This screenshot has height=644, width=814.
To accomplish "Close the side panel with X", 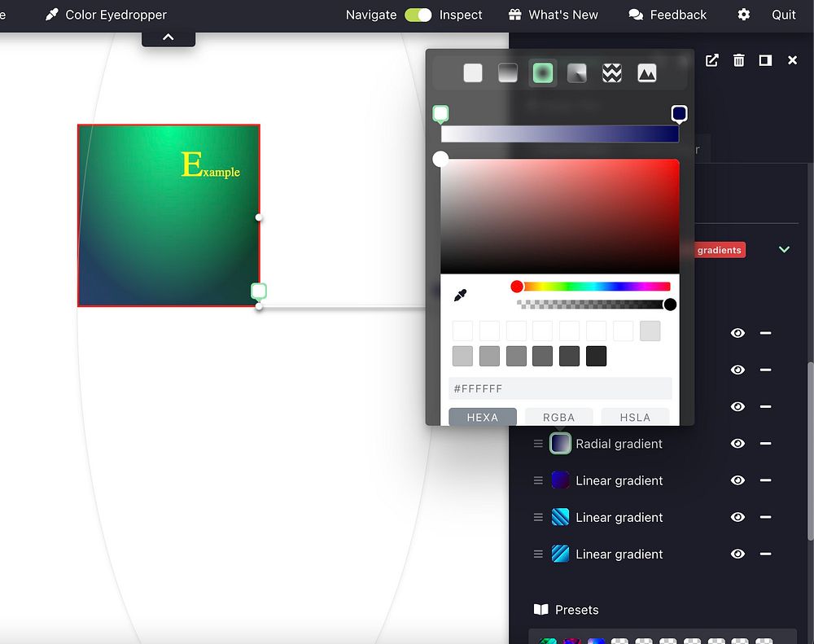I will 792,60.
